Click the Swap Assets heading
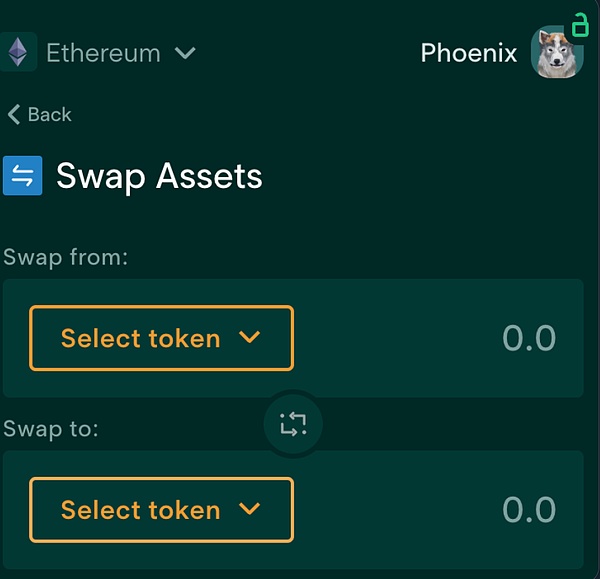This screenshot has width=600, height=579. click(159, 176)
